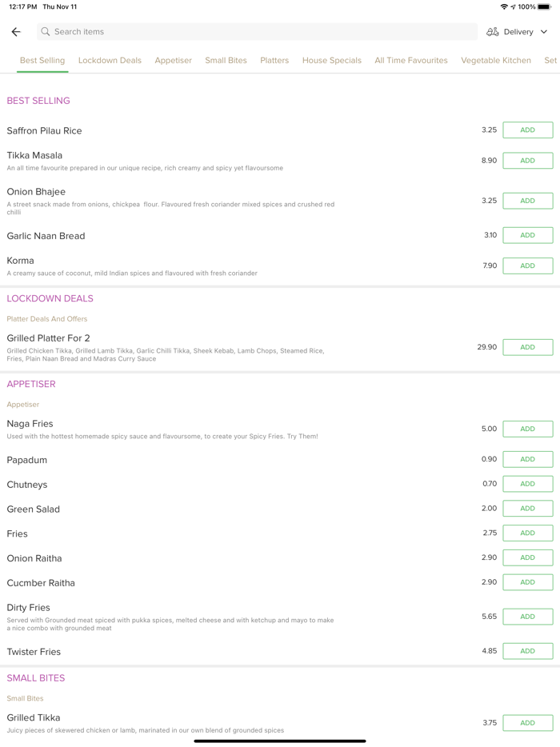Tap the back arrow icon

pyautogui.click(x=16, y=32)
